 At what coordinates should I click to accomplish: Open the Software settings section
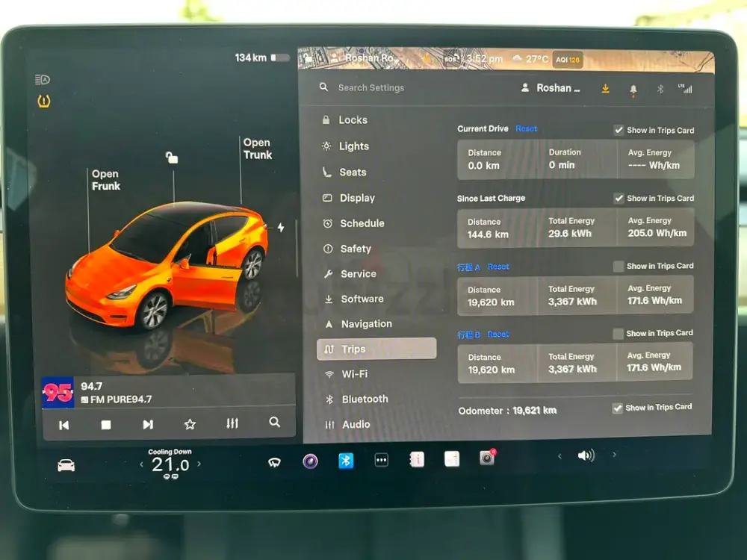(x=362, y=299)
